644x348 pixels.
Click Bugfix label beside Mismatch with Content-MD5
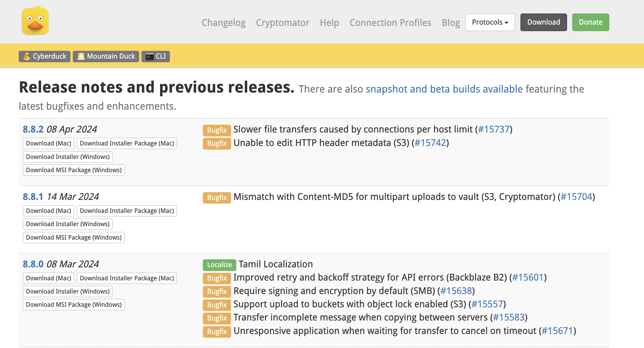click(x=217, y=198)
